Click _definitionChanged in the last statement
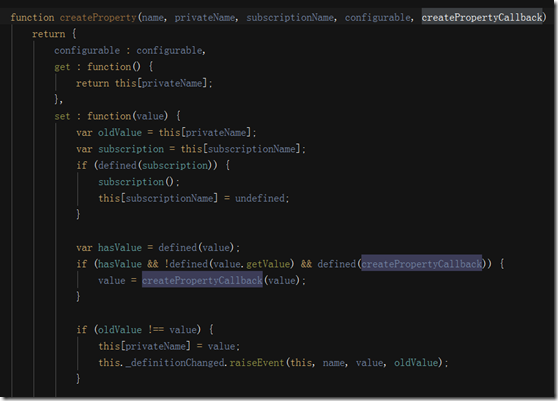Viewport: 558px width, 401px height. pyautogui.click(x=175, y=363)
